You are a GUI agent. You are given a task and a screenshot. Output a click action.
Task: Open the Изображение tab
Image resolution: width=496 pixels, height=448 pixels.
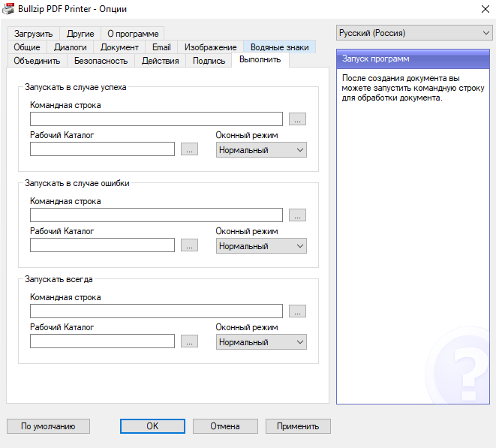pyautogui.click(x=210, y=47)
